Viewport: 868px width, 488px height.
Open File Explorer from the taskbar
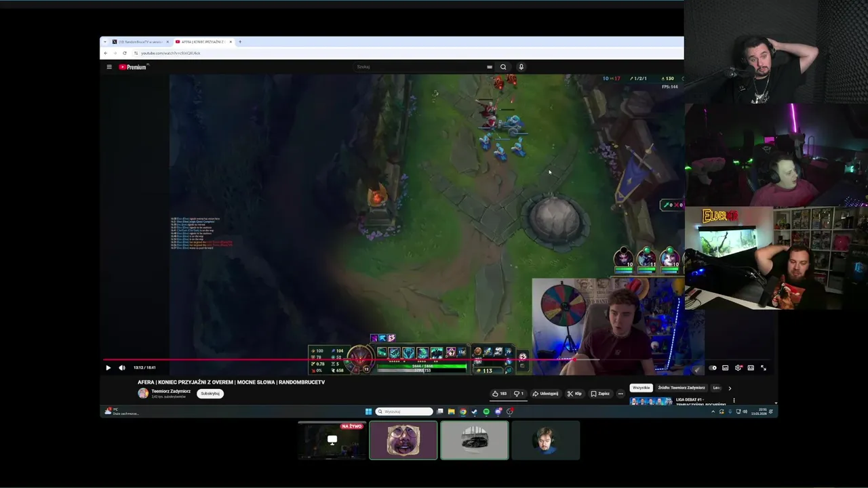(452, 411)
